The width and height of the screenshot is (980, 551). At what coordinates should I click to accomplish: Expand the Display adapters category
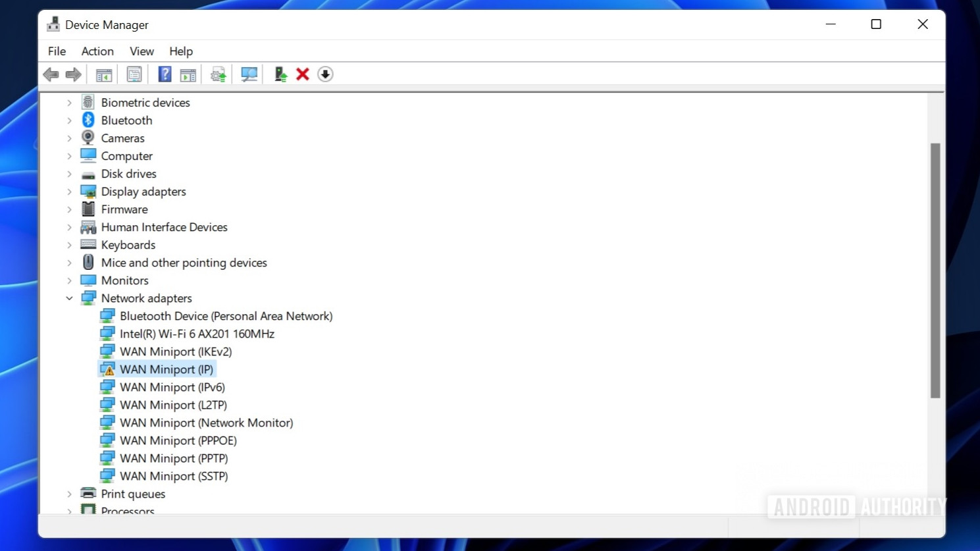point(70,191)
